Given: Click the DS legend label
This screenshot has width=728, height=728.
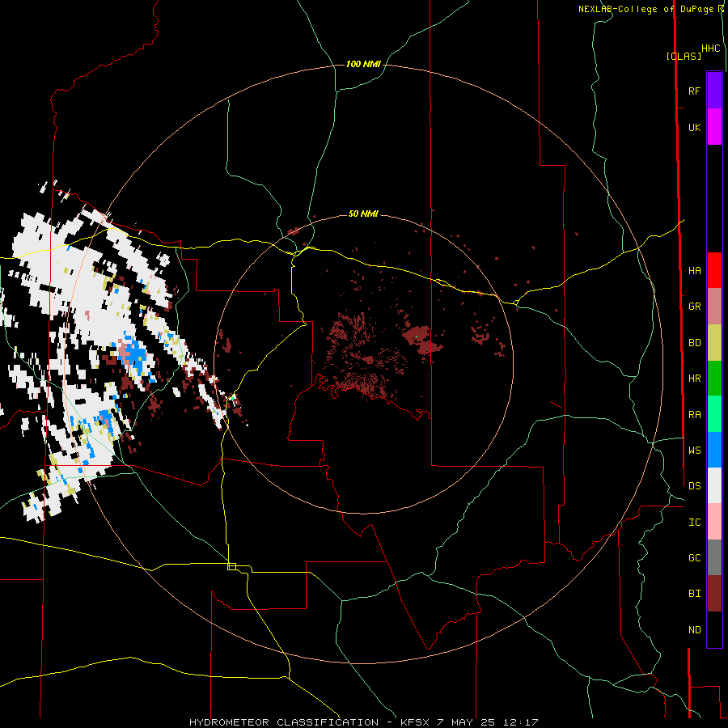Looking at the screenshot, I should click(694, 486).
